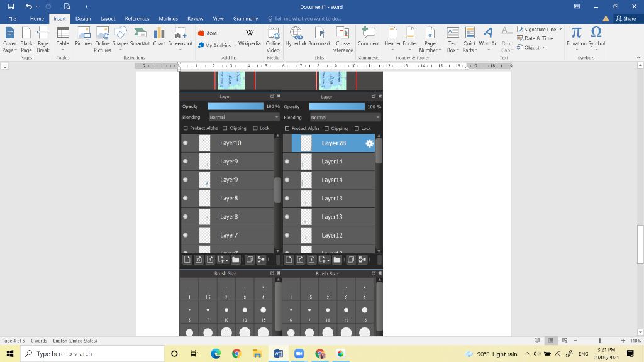Expand the Footer dropdown
The width and height of the screenshot is (644, 362).
coord(409,50)
